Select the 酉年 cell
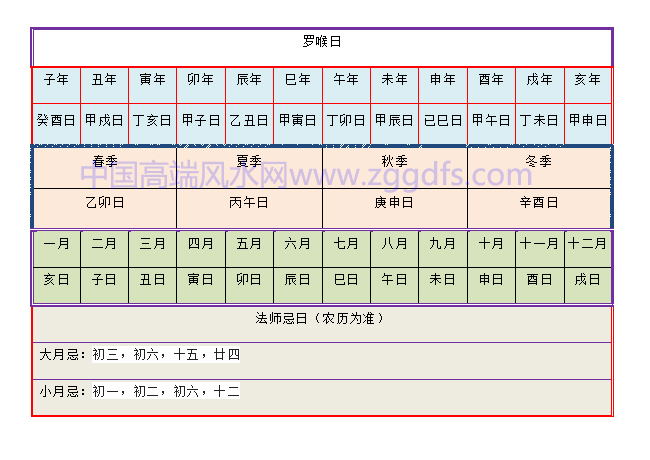Image resolution: width=650 pixels, height=460 pixels. [x=492, y=85]
